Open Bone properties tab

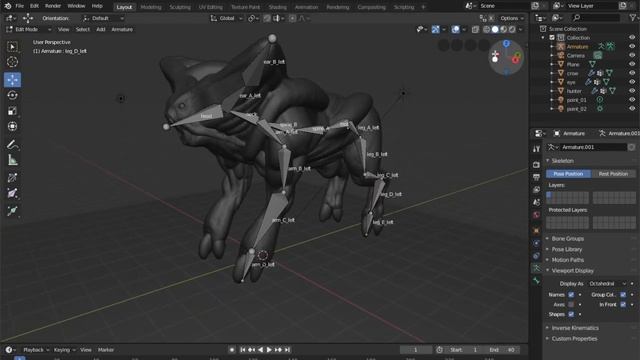pos(536,281)
